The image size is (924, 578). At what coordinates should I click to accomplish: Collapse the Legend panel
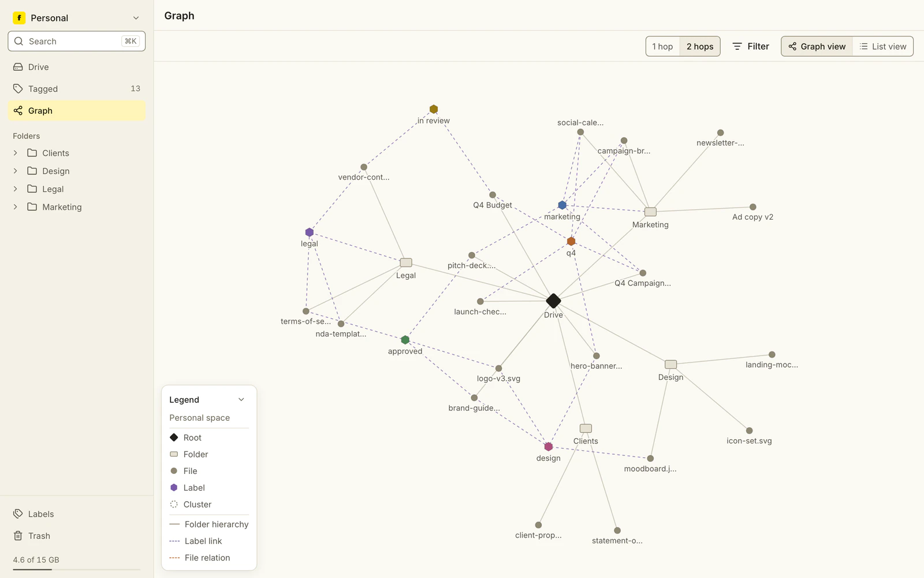point(241,399)
